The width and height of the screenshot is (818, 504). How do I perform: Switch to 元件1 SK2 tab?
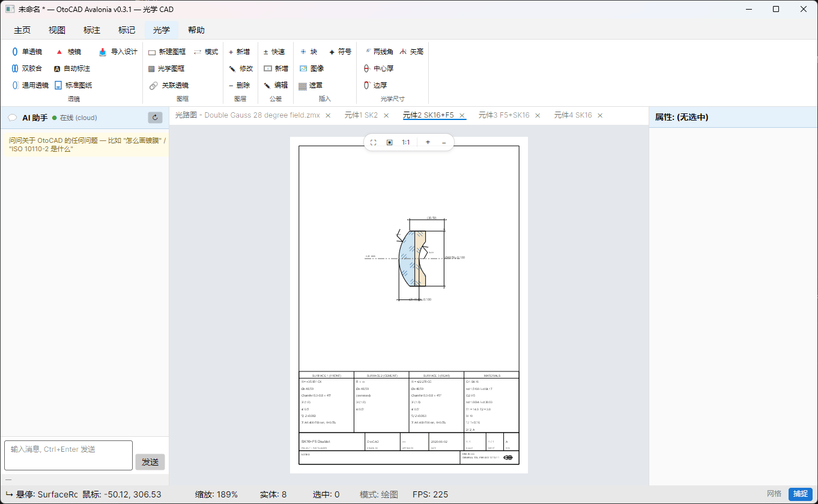point(361,115)
